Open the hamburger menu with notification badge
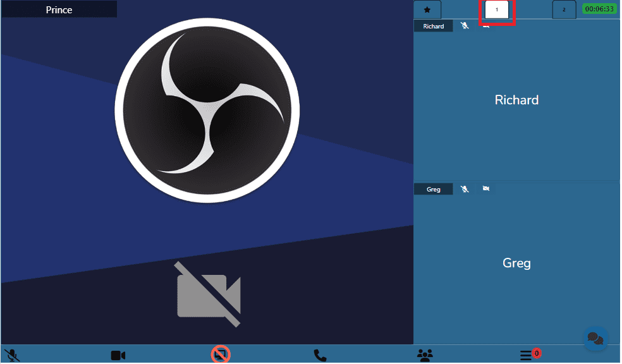 coord(527,356)
